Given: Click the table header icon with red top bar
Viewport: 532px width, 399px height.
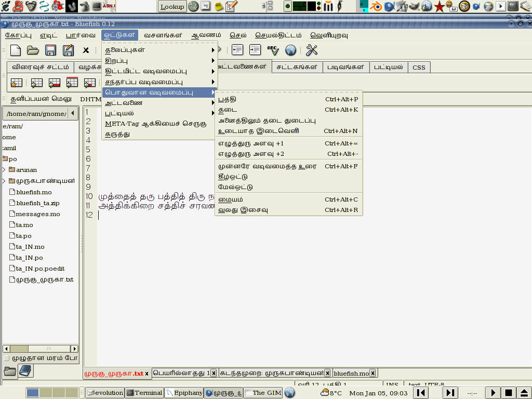Looking at the screenshot, I should [x=72, y=83].
